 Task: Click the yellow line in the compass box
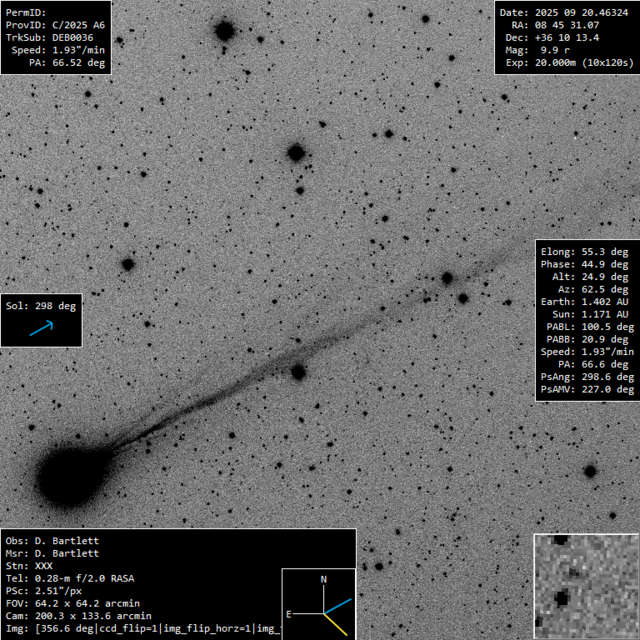(338, 623)
